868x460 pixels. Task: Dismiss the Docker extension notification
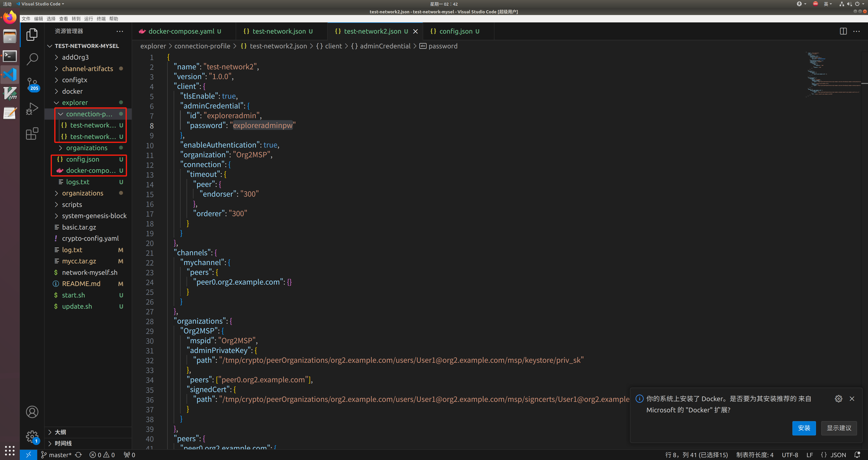[852, 399]
